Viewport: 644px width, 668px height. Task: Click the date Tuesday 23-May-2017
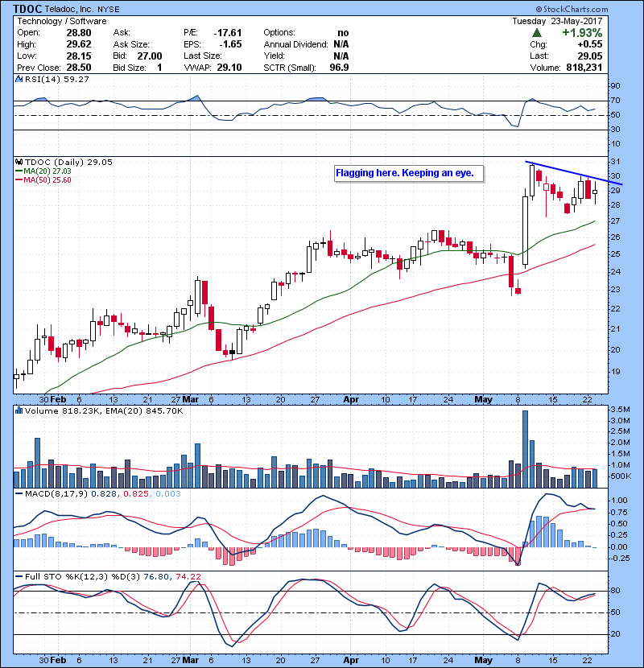point(557,21)
